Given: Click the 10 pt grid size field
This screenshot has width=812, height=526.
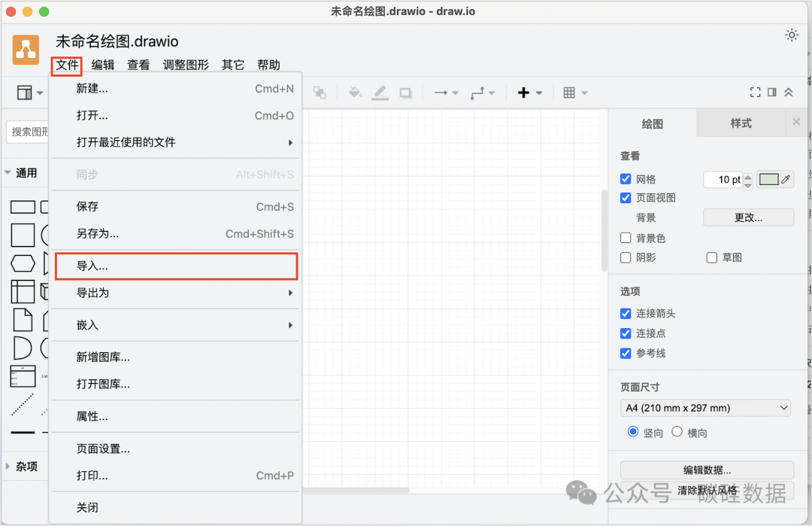Looking at the screenshot, I should 723,180.
